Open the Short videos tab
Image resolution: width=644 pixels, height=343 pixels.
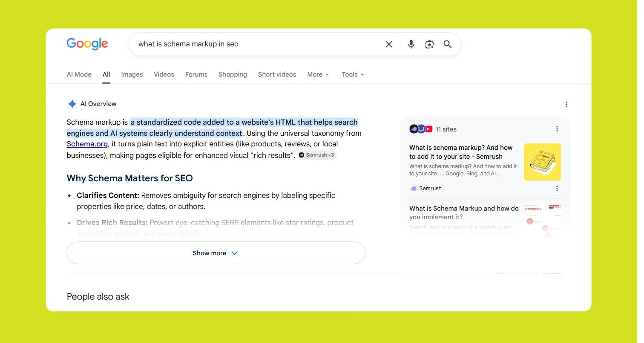tap(277, 74)
